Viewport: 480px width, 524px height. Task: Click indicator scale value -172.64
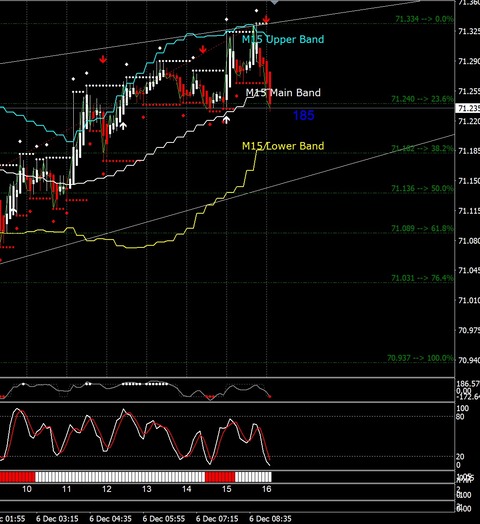468,397
